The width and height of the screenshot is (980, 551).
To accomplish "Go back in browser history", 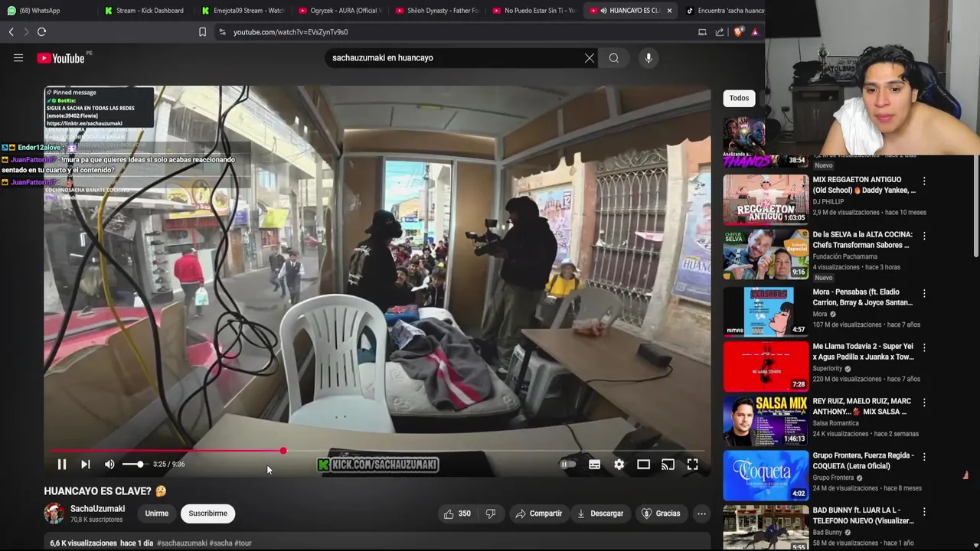I will (x=11, y=32).
